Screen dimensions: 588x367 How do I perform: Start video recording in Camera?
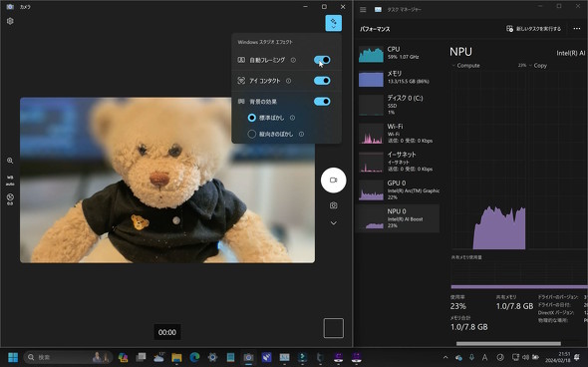[334, 181]
